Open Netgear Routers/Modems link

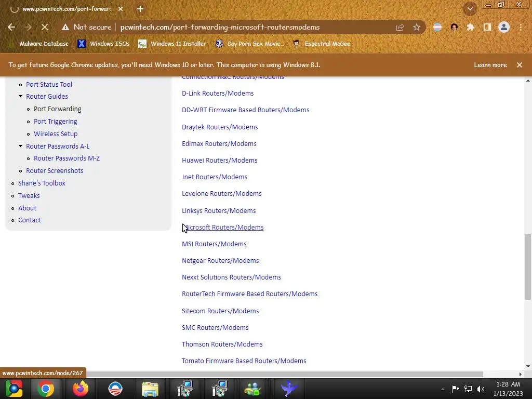[x=220, y=261]
